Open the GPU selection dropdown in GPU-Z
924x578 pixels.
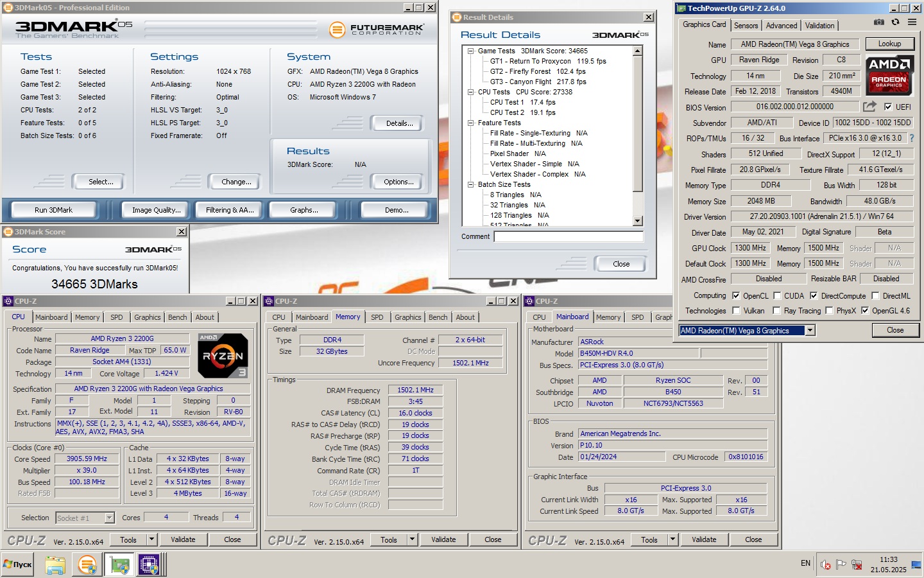click(810, 330)
